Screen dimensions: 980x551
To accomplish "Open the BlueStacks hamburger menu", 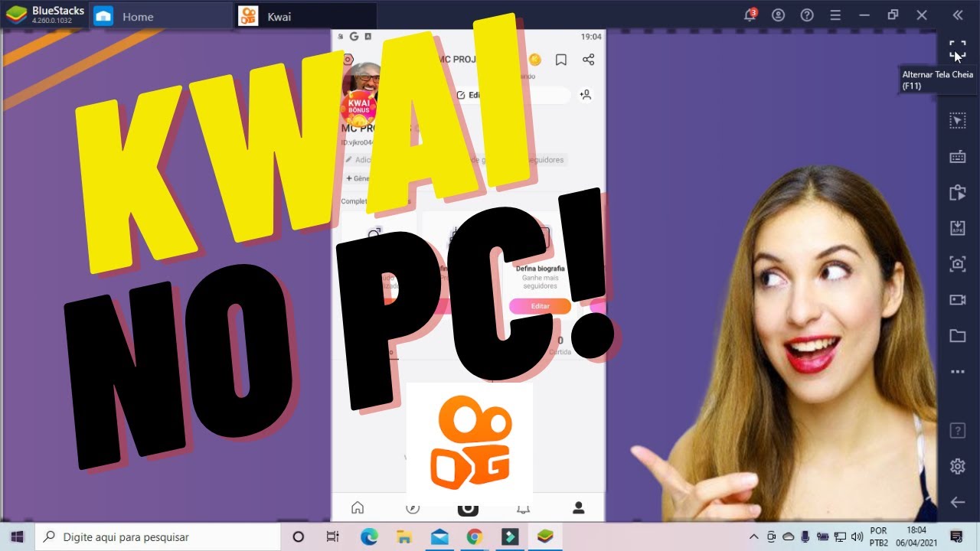I will pos(835,15).
